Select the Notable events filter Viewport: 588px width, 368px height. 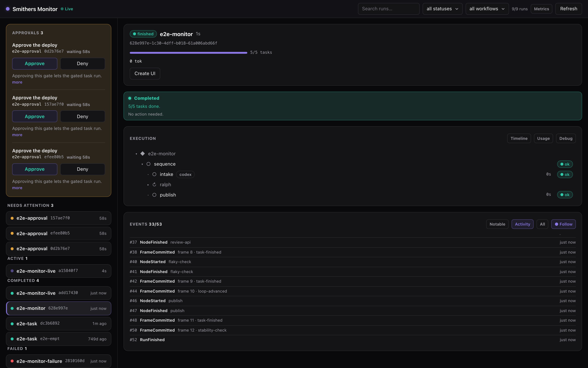pyautogui.click(x=497, y=224)
